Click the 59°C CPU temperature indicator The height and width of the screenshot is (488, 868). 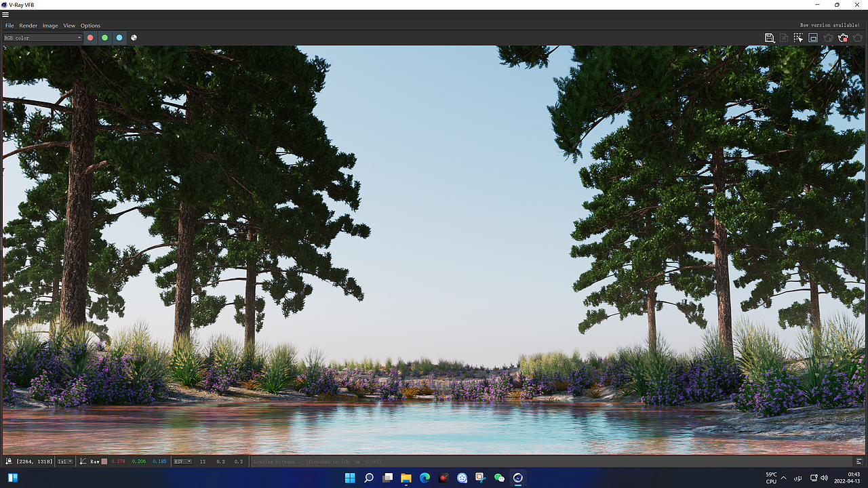[x=771, y=478]
